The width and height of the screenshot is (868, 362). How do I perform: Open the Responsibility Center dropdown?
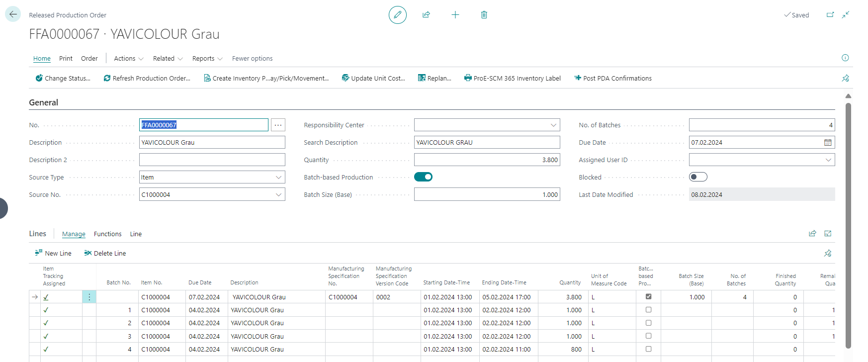pyautogui.click(x=553, y=125)
